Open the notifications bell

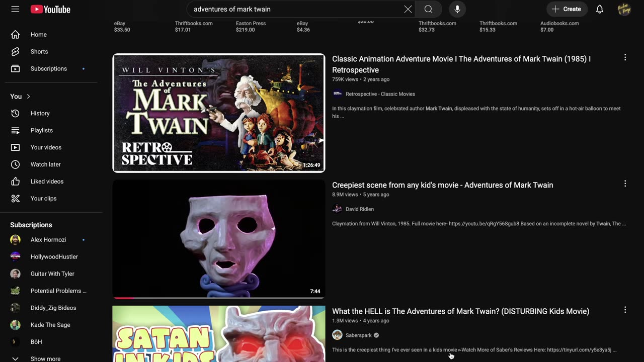pyautogui.click(x=600, y=9)
